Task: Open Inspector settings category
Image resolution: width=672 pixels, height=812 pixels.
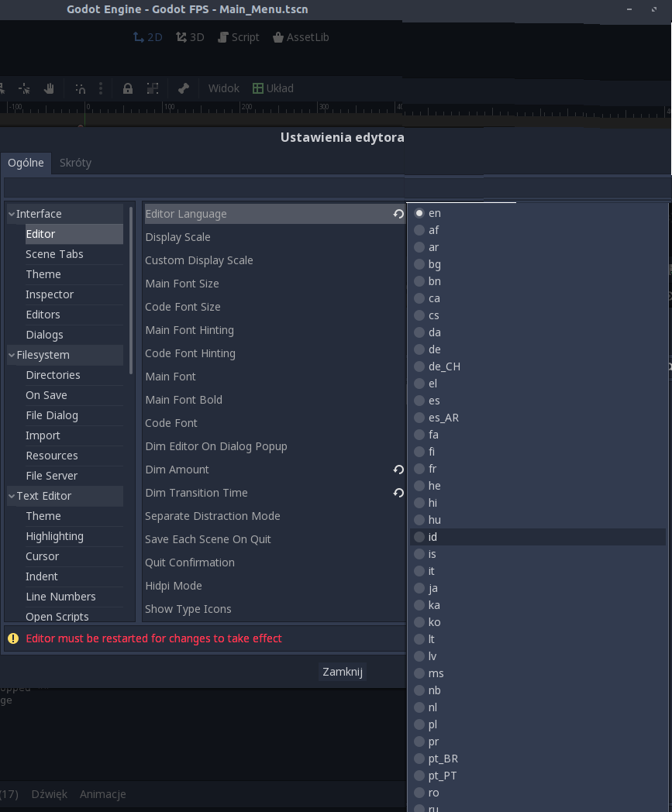Action: point(74,294)
